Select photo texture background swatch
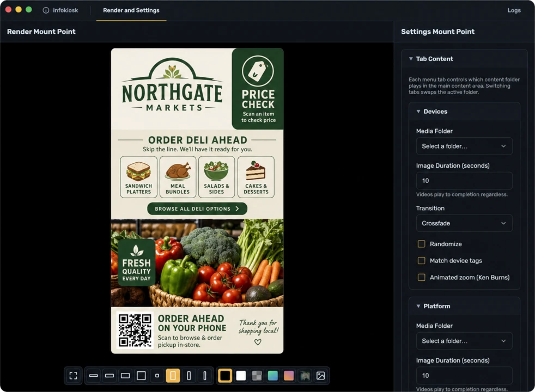This screenshot has height=392, width=535. tap(305, 376)
